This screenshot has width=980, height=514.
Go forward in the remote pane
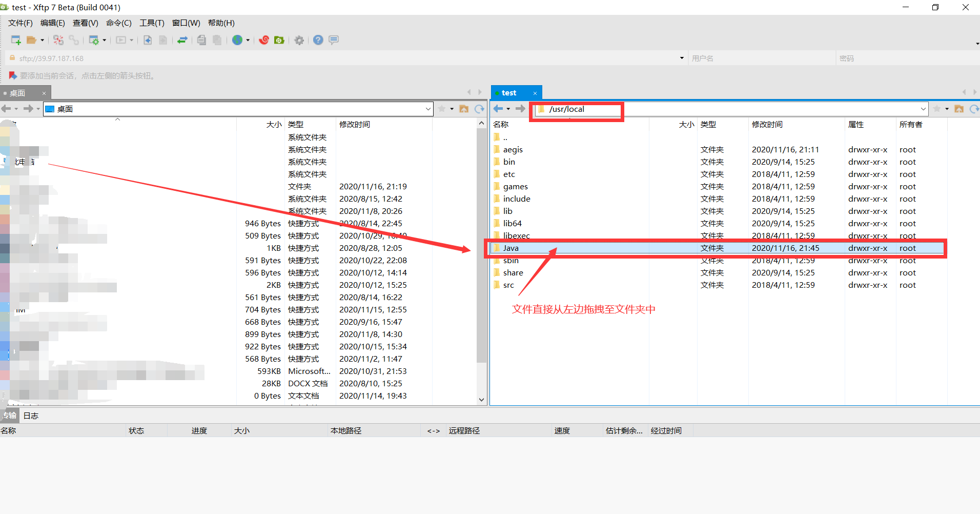pos(520,109)
